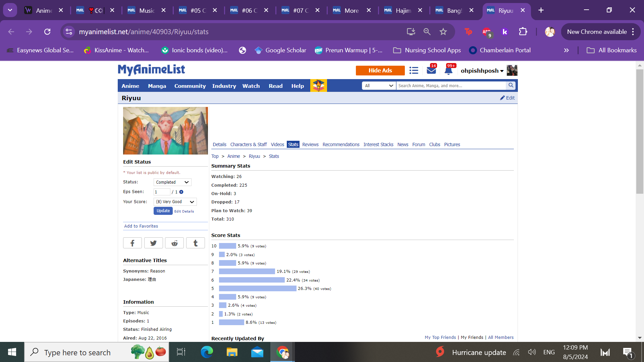Image resolution: width=644 pixels, height=362 pixels.
Task: Open Chrome menu three dots
Action: (x=633, y=32)
